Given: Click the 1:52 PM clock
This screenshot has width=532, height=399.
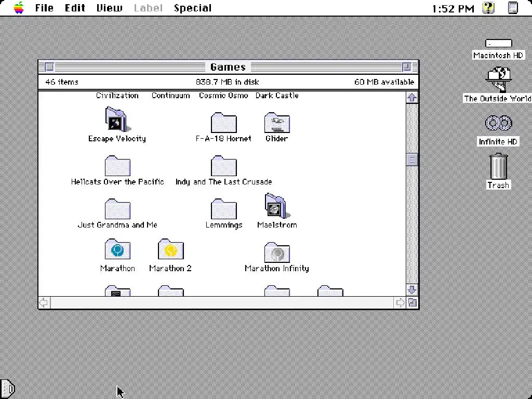Looking at the screenshot, I should (x=453, y=8).
